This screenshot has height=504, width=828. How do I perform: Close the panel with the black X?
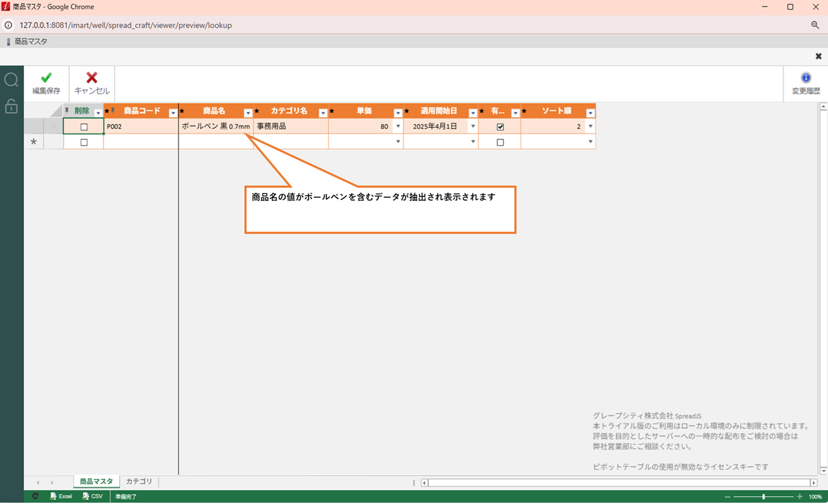818,57
